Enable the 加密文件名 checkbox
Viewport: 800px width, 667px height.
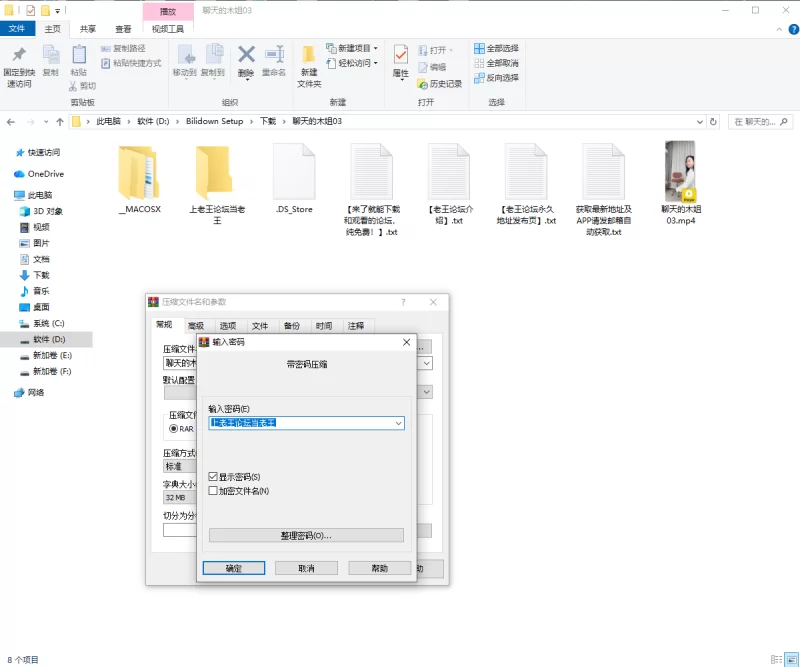pos(213,491)
